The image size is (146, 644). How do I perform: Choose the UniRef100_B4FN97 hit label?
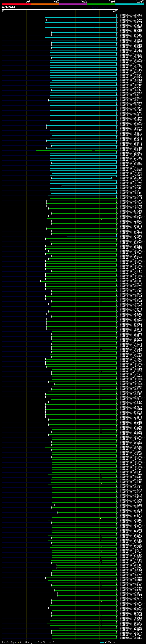(131, 183)
